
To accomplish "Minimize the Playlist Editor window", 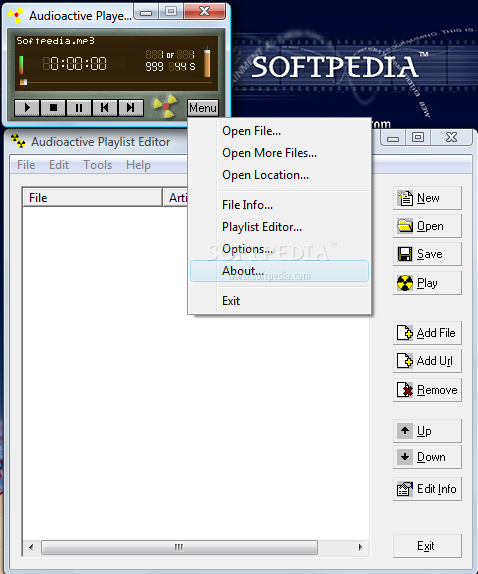I will 393,138.
